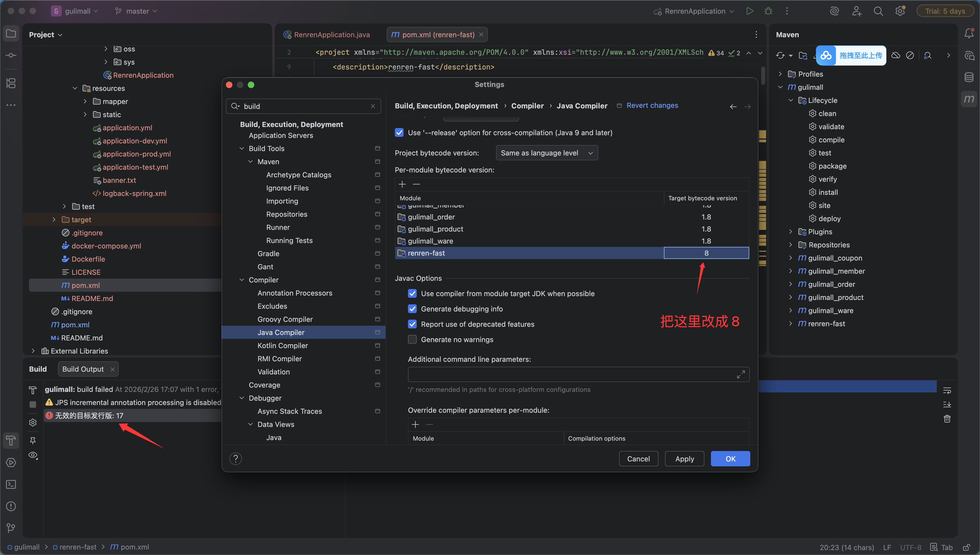Toggle the Maven tool window sidebar icon

click(969, 99)
